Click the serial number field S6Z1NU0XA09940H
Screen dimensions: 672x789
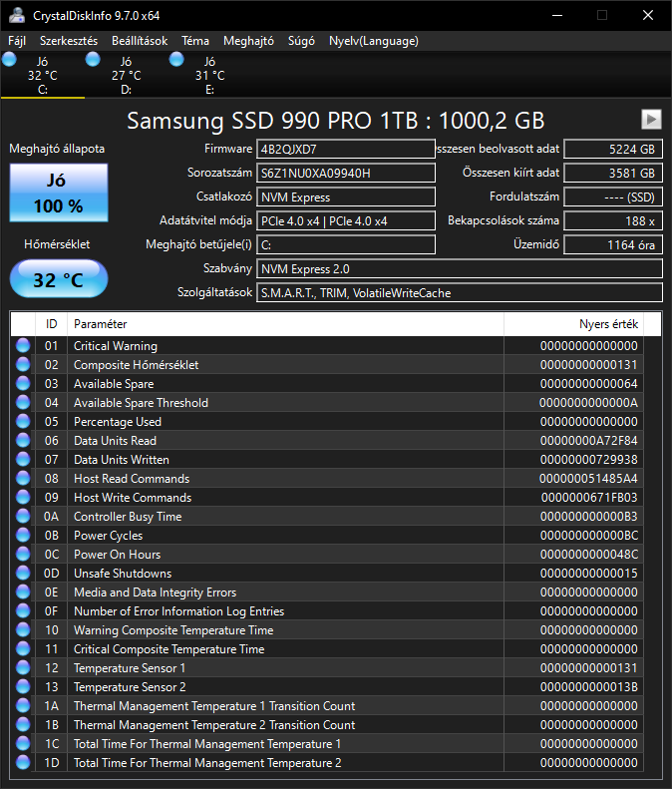click(x=346, y=174)
